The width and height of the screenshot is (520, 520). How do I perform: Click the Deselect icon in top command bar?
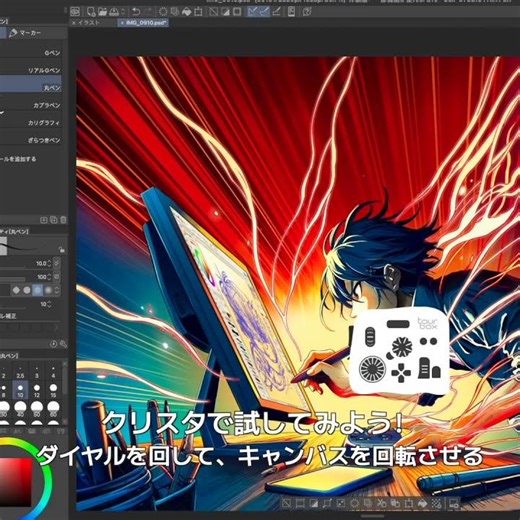(214, 12)
